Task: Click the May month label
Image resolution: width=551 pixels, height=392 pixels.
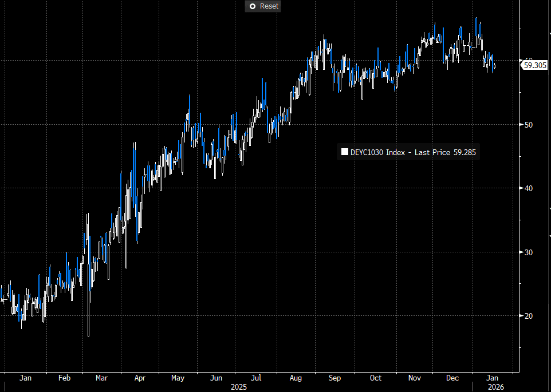Action: point(178,378)
